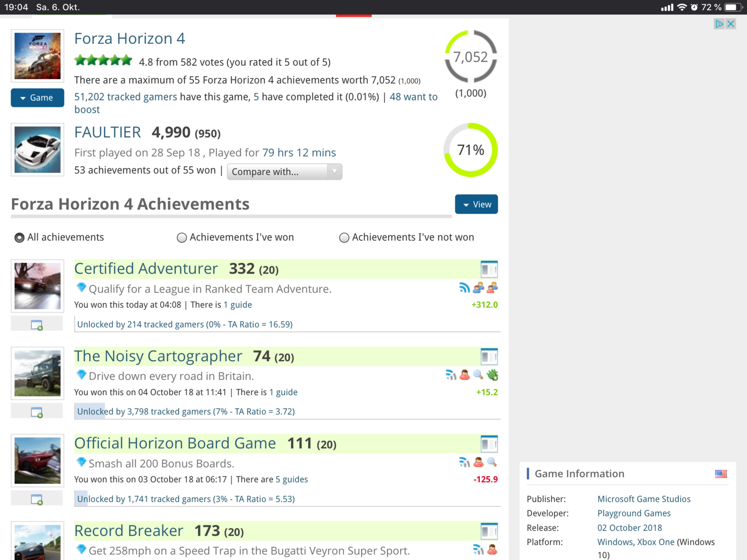747x560 pixels.
Task: Click add-window icon below Certified Adventurer thumbnail
Action: [36, 325]
